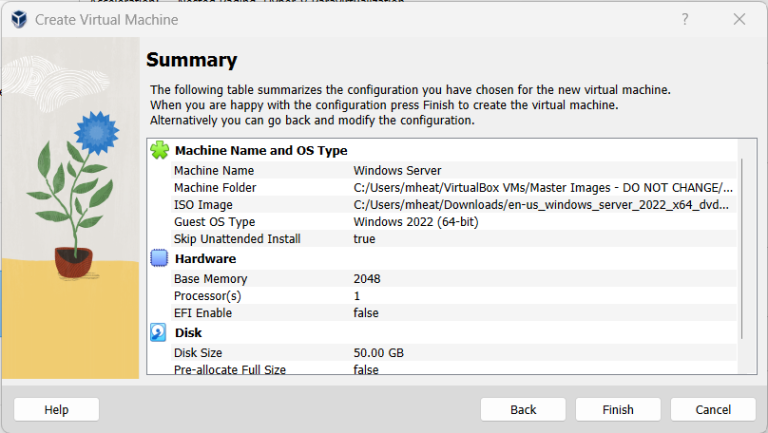Viewport: 768px width, 433px height.
Task: Select the Skip Unattended Install row
Action: coord(454,239)
